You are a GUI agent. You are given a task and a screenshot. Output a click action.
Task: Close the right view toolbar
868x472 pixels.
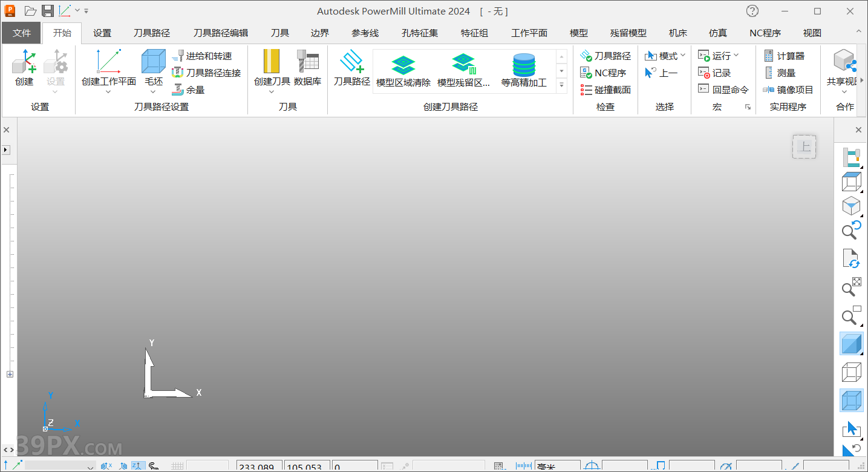tap(858, 130)
